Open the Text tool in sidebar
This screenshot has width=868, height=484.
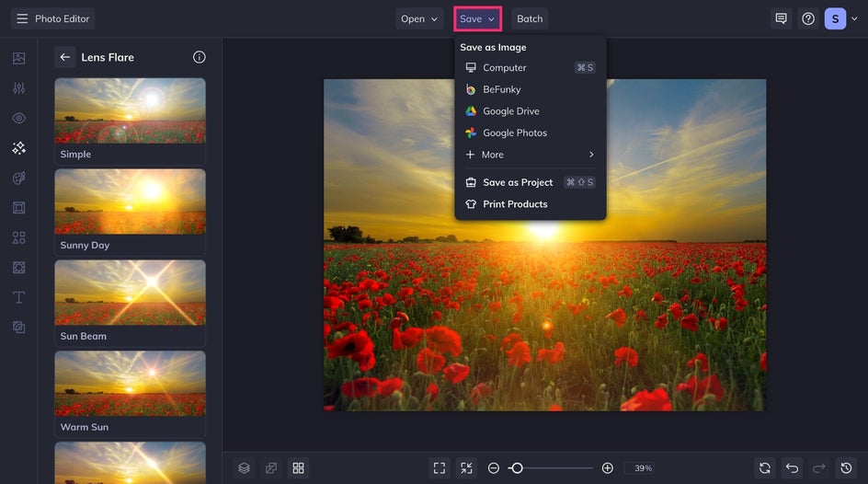tap(18, 297)
